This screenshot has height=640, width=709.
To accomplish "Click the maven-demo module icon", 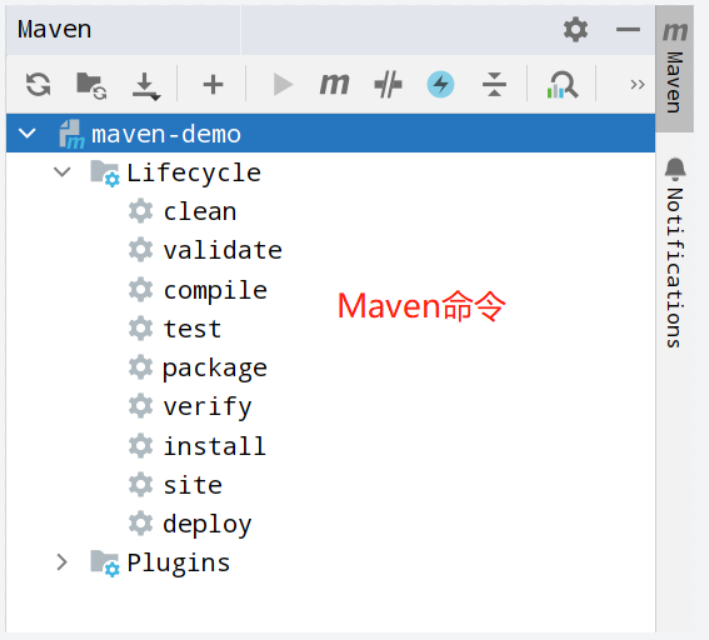I will click(71, 134).
